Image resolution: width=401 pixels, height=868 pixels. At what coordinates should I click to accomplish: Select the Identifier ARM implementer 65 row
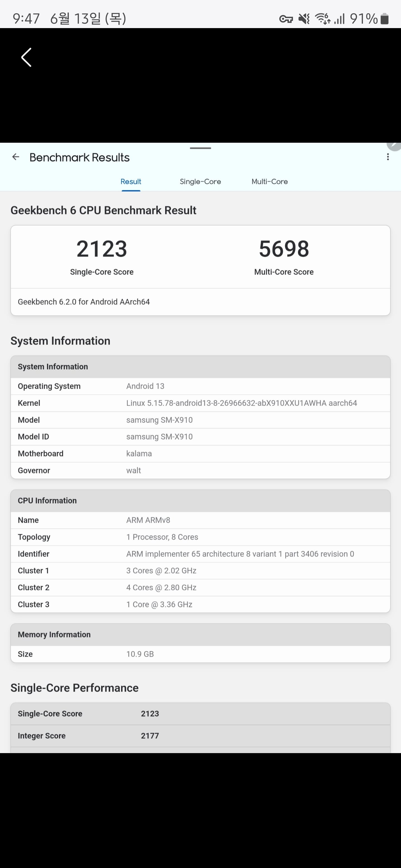point(200,554)
